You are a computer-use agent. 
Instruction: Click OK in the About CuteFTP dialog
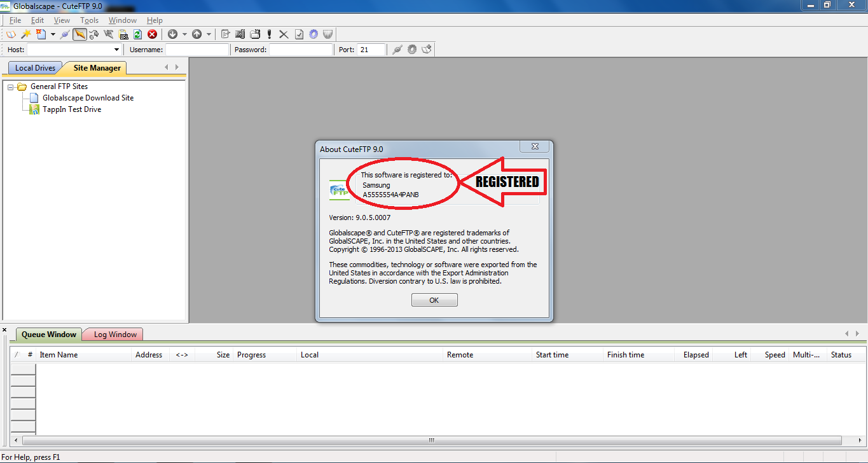click(x=434, y=300)
